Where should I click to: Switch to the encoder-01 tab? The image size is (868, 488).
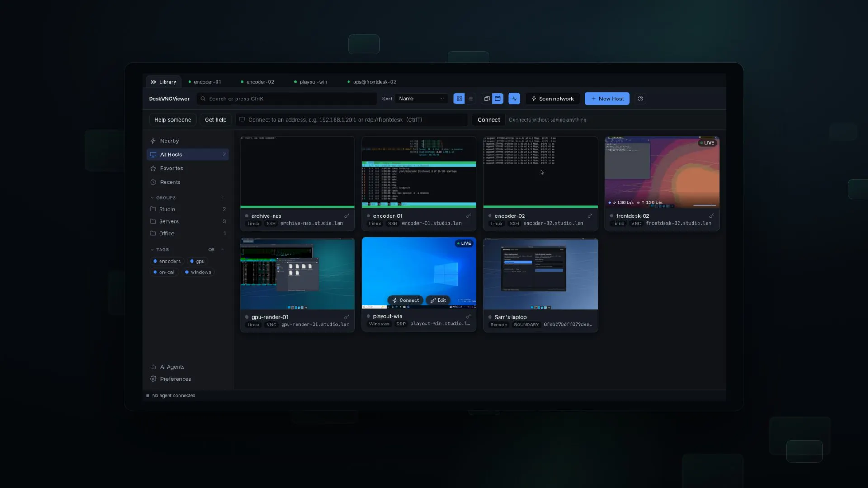(x=204, y=82)
